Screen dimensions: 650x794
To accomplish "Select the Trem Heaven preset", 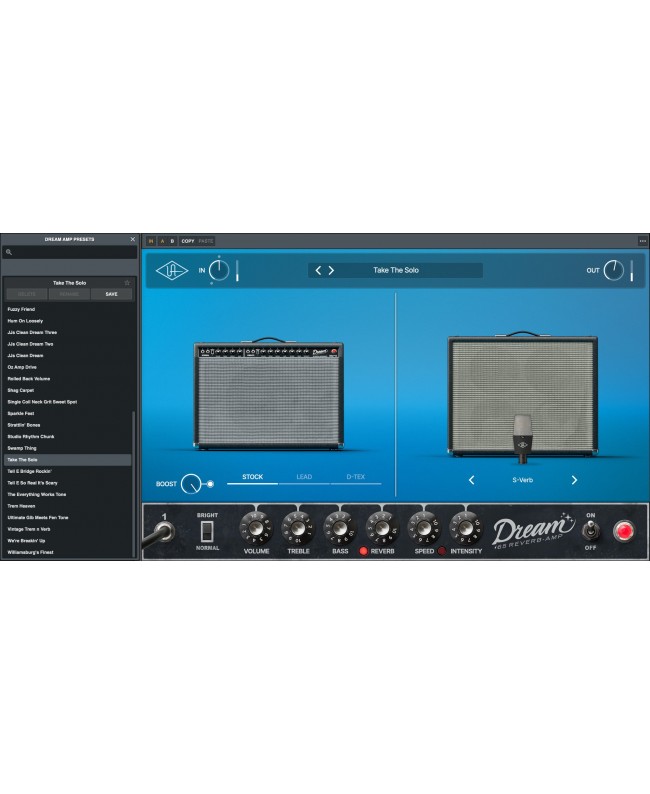I will point(67,506).
